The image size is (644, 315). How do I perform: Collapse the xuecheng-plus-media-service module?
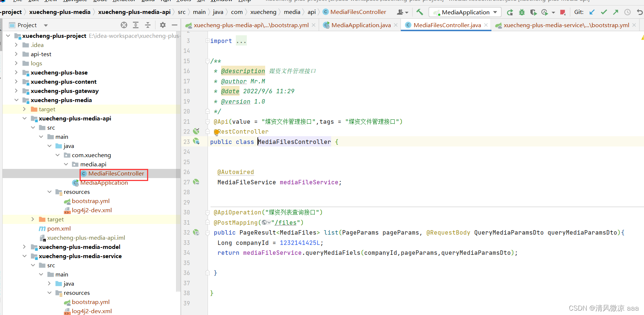(25, 256)
